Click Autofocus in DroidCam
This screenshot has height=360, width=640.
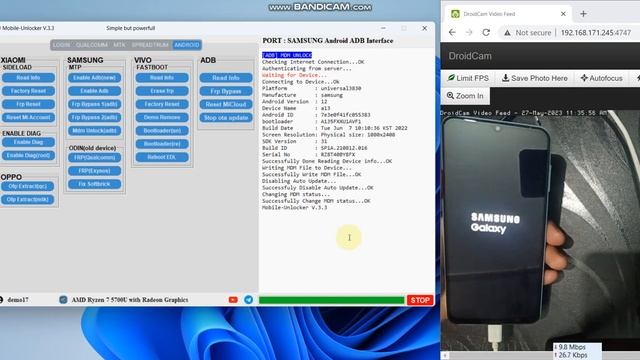pos(602,78)
